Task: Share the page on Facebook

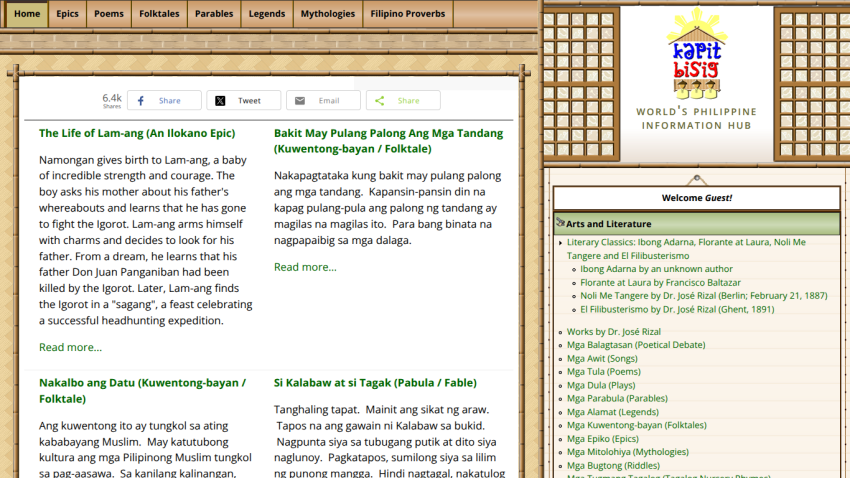Action: (164, 101)
